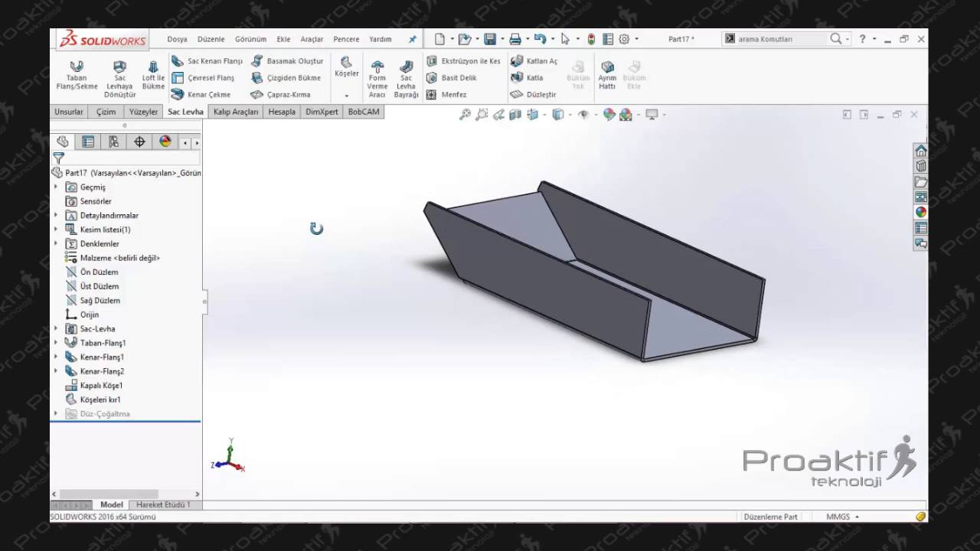Click the Print icon
This screenshot has width=980, height=551.
[x=515, y=39]
